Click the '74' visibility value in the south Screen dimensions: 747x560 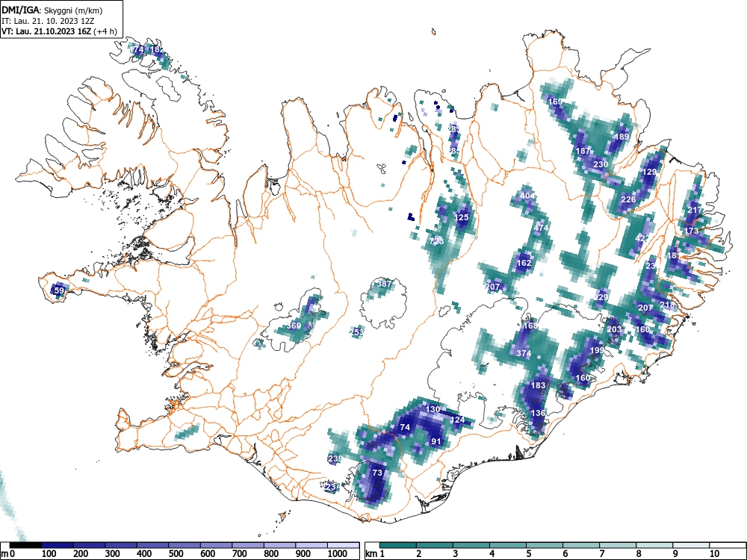coord(405,428)
